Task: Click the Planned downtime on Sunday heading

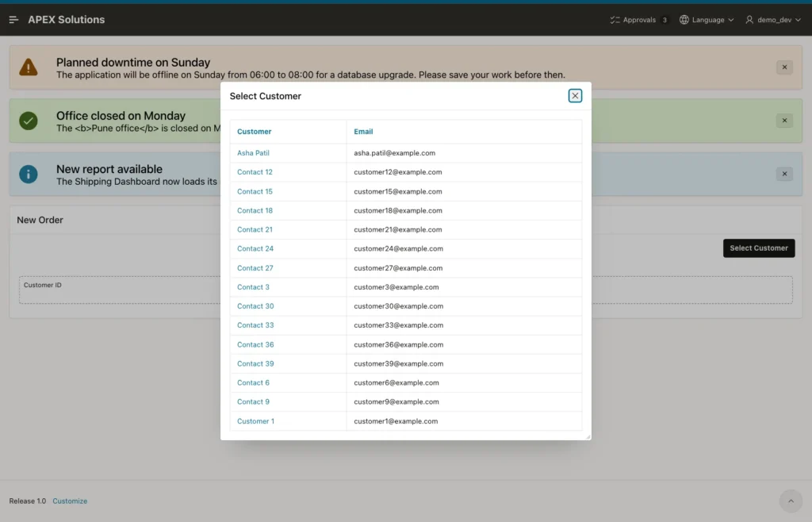Action: (x=133, y=62)
